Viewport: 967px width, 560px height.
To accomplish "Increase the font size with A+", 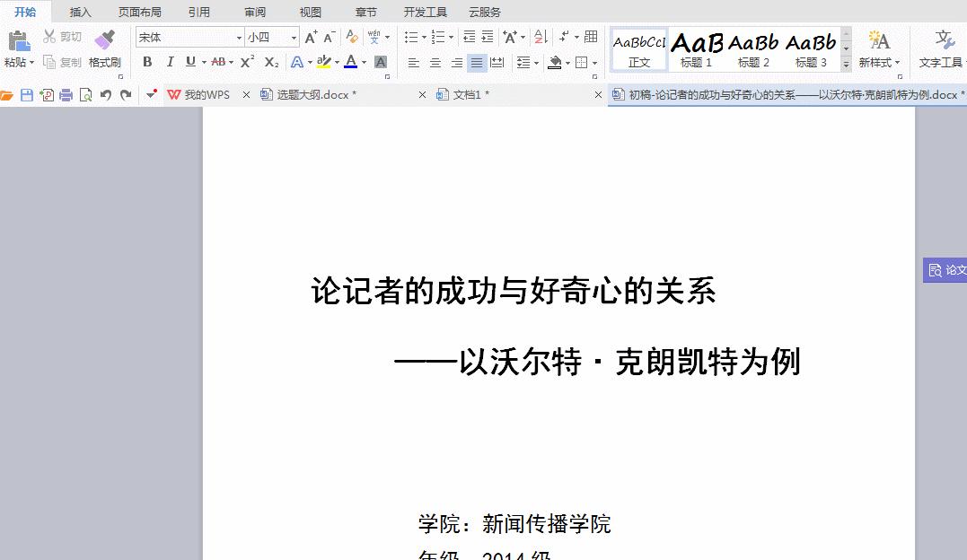I will click(312, 38).
